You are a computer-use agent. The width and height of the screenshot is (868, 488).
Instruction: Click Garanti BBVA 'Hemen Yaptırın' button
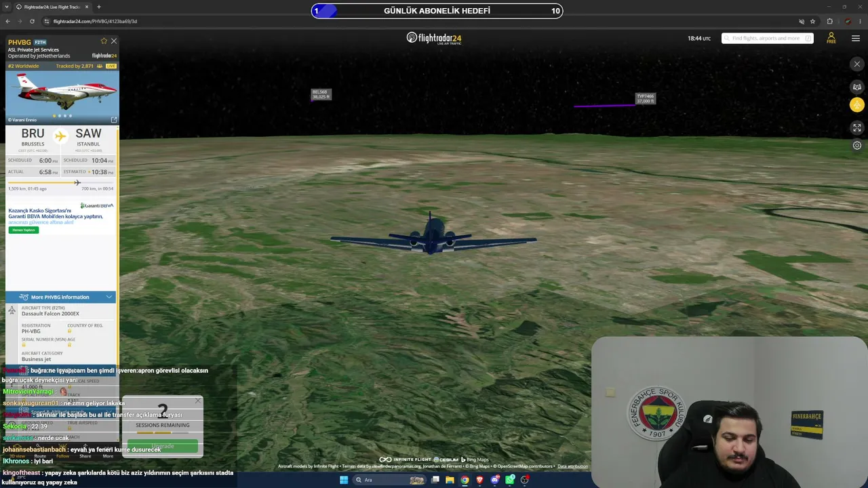tap(24, 230)
